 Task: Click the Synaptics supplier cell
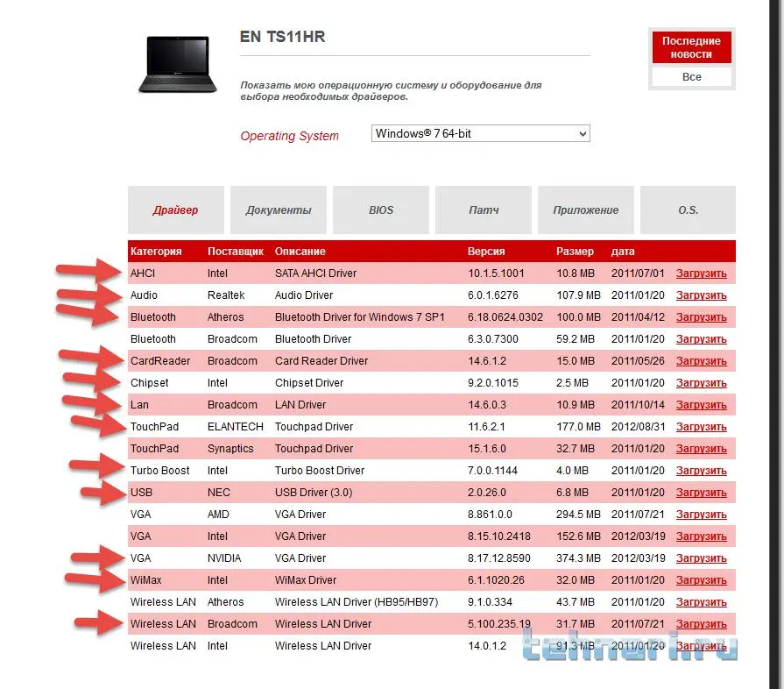click(x=230, y=449)
